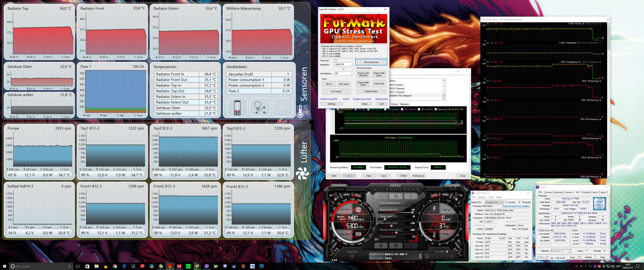Click the Kombustor 'K' button in Afterburner
644x270 pixels.
[x=381, y=196]
